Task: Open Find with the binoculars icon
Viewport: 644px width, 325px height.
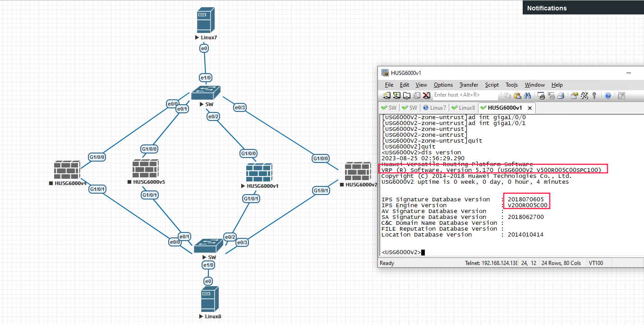Action: (x=527, y=95)
